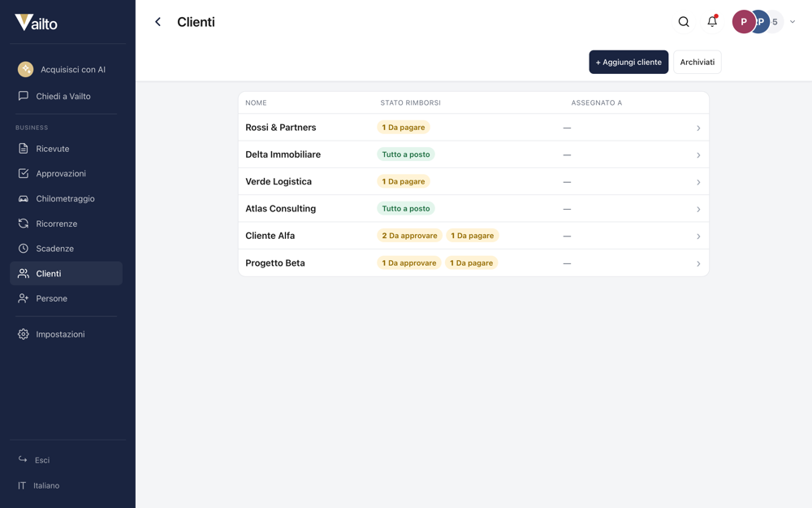The image size is (812, 508).
Task: Click the red P user avatar
Action: point(744,22)
